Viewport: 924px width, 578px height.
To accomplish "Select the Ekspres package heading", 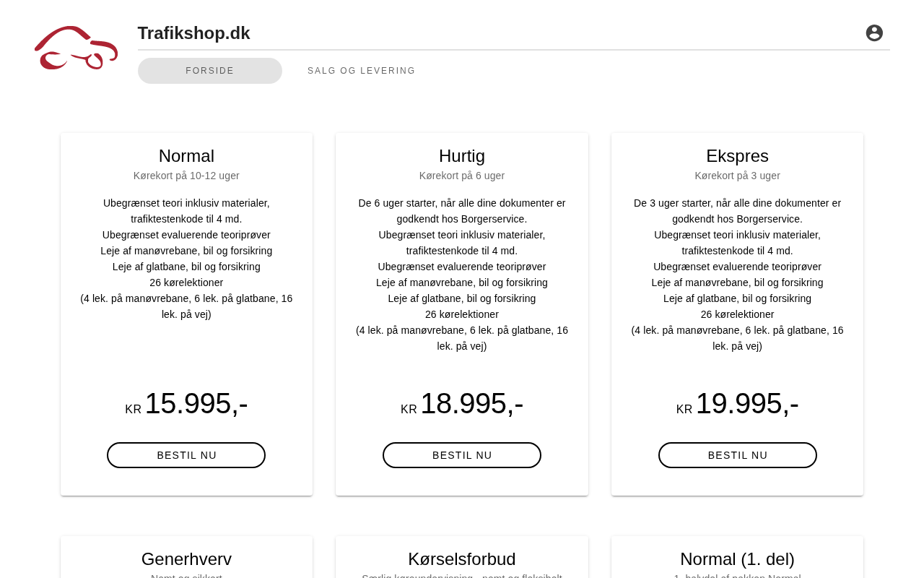I will click(x=738, y=155).
